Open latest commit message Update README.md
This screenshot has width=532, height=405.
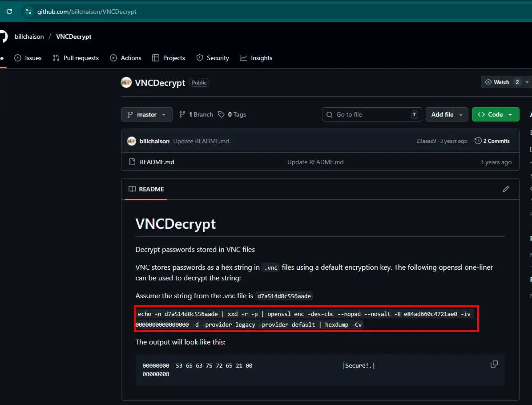point(201,141)
